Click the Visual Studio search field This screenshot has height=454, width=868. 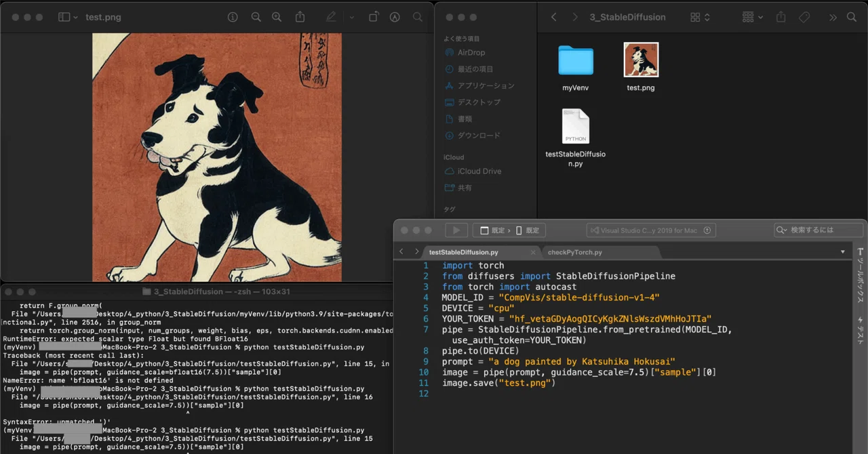point(818,230)
